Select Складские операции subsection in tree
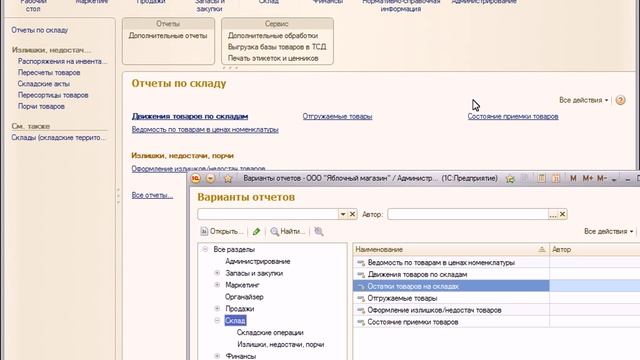 coord(270,332)
